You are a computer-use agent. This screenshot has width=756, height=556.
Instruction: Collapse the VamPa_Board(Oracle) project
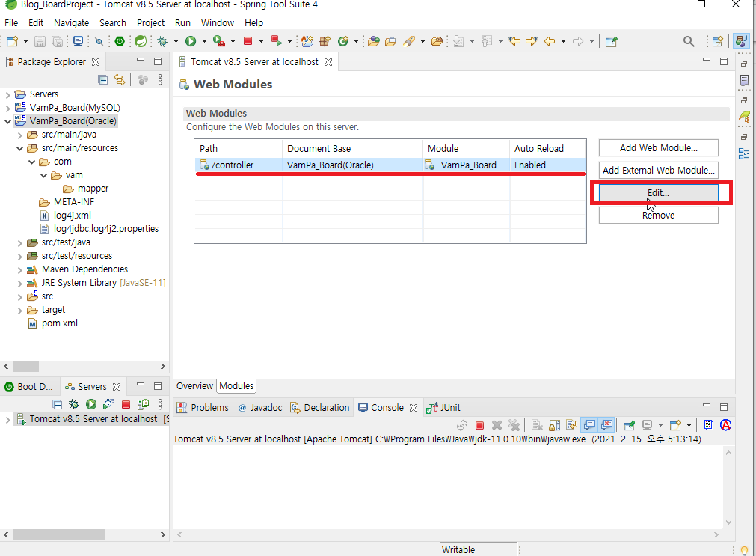[x=7, y=121]
